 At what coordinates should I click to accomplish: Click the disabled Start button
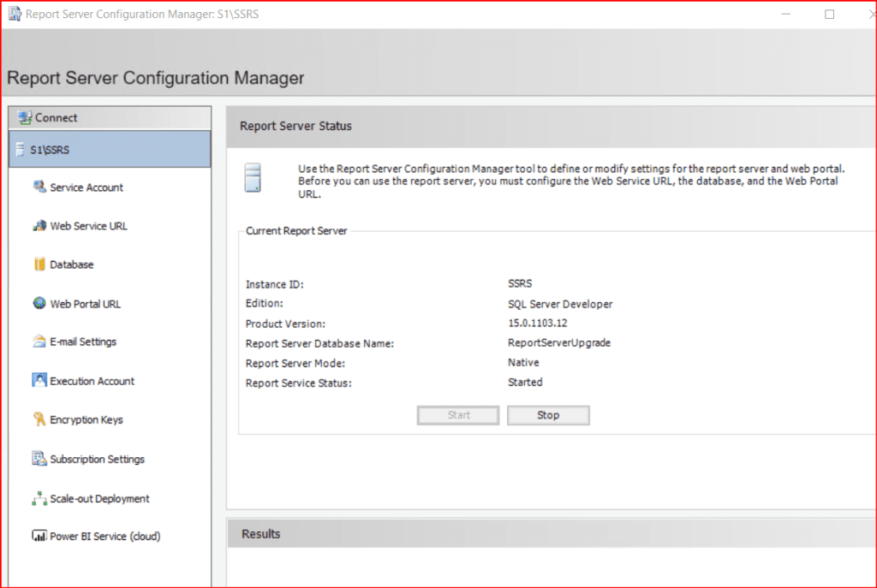[458, 415]
